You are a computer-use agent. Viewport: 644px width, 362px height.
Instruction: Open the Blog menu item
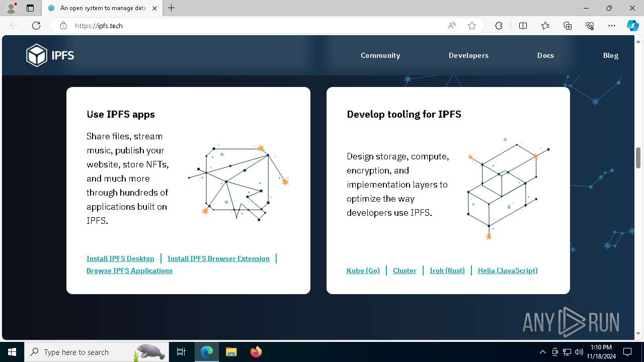pyautogui.click(x=611, y=55)
